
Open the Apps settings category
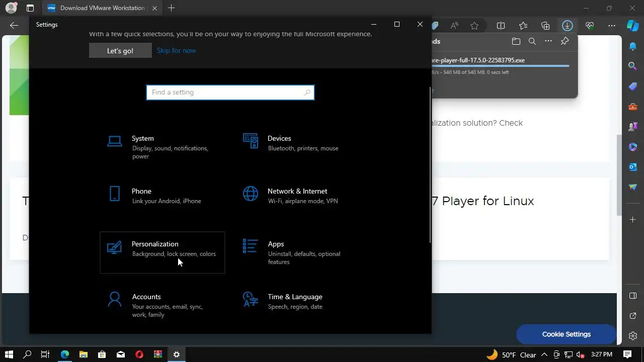pyautogui.click(x=298, y=252)
